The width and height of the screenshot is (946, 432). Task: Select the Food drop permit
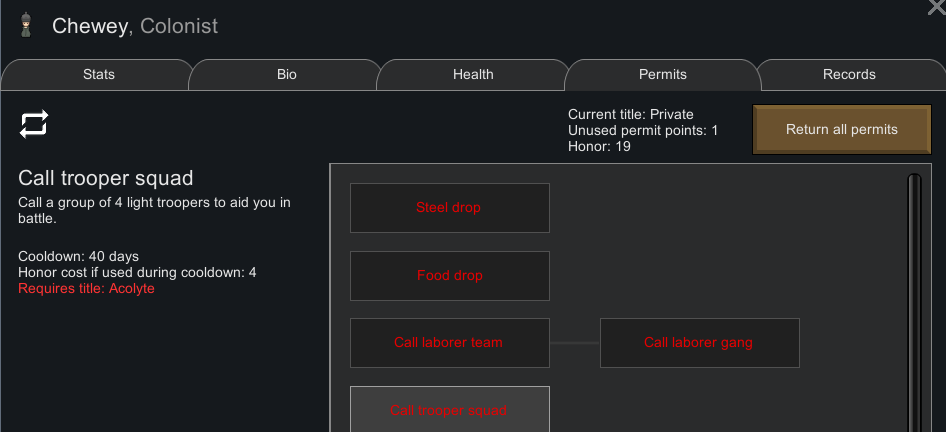[449, 276]
